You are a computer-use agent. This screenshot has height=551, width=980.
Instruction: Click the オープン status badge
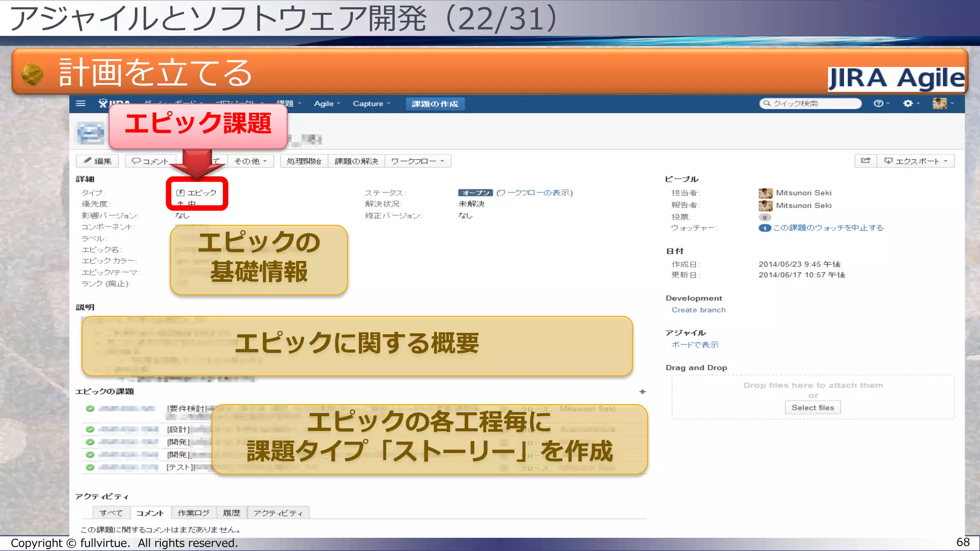coord(475,193)
